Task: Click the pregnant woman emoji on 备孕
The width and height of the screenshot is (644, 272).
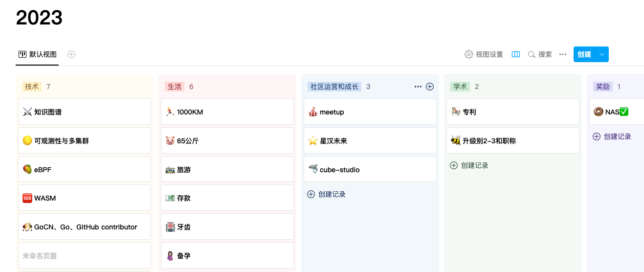Action: pyautogui.click(x=170, y=256)
